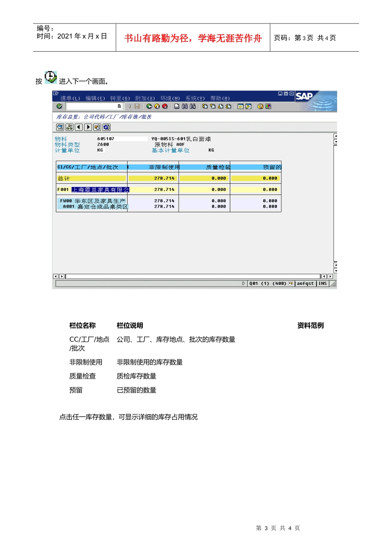
Task: Open the 环境(N) menu
Action: pyautogui.click(x=170, y=98)
